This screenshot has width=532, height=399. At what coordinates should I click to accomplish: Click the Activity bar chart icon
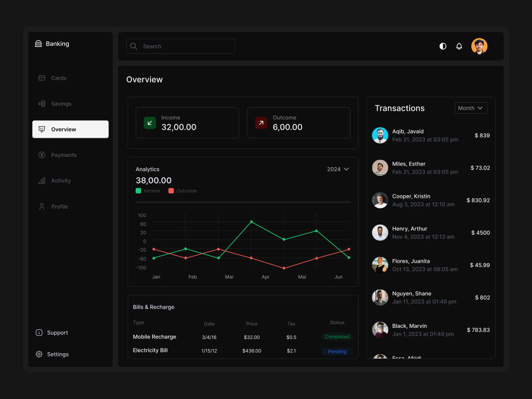41,181
